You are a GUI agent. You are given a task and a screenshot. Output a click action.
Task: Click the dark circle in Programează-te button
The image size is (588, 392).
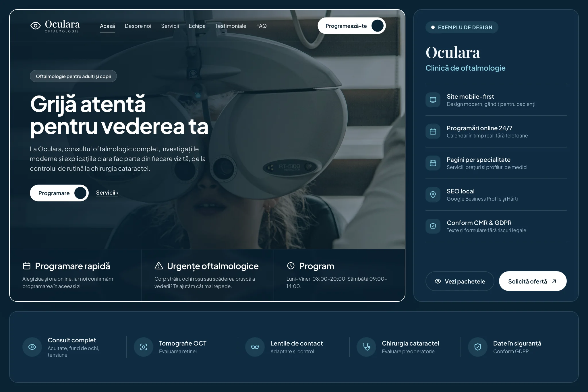coord(378,26)
